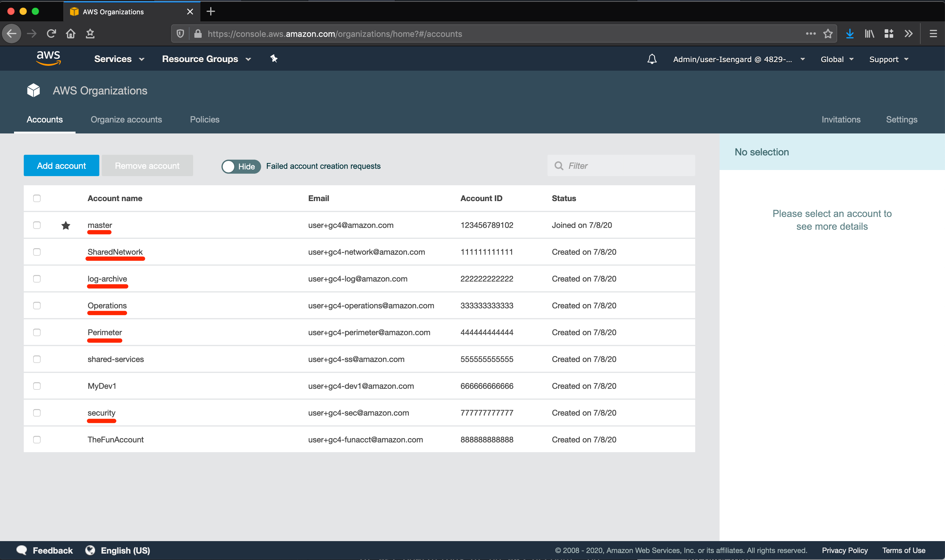Open the Firefox hamburger menu
The image size is (945, 560).
coord(933,34)
